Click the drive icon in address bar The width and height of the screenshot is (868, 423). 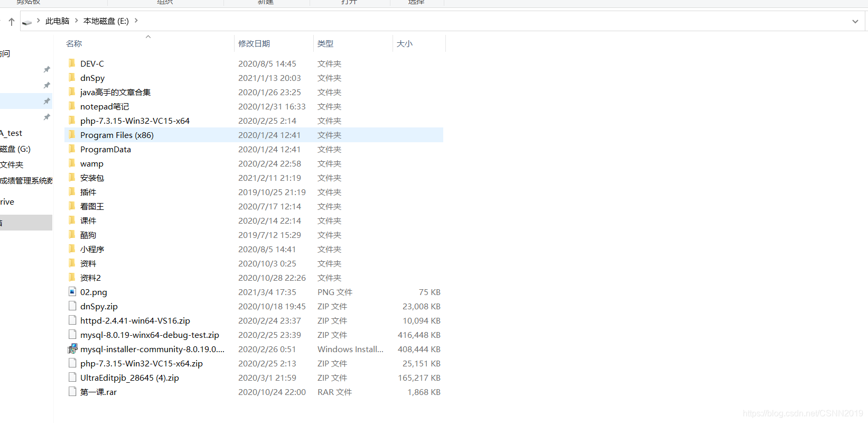click(27, 22)
